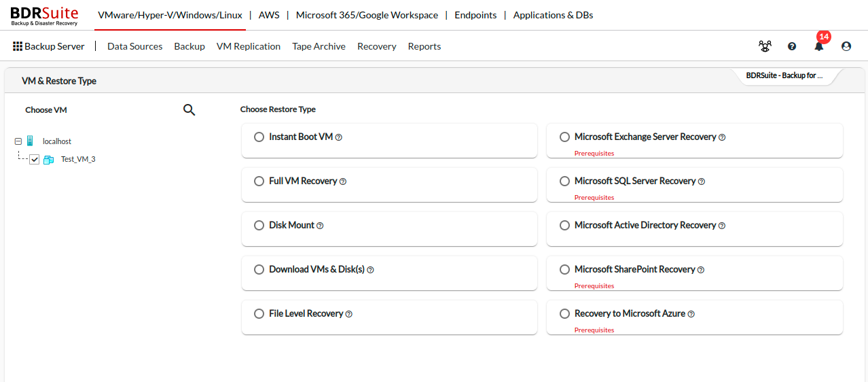Switch to the AWS tab

(269, 15)
